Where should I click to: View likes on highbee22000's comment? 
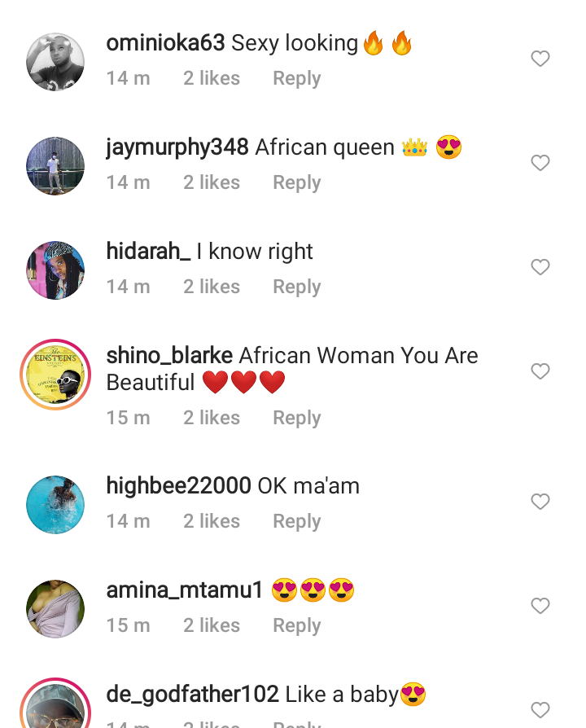(212, 521)
